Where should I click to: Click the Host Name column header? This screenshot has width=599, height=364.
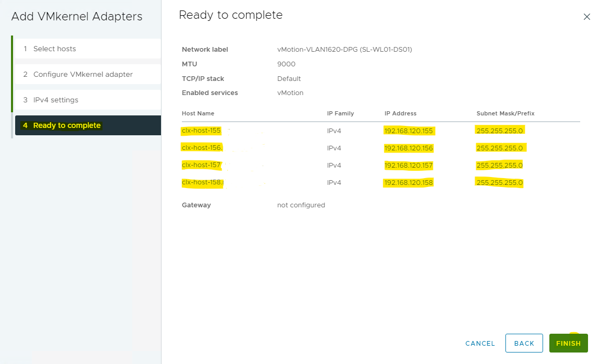pyautogui.click(x=198, y=113)
